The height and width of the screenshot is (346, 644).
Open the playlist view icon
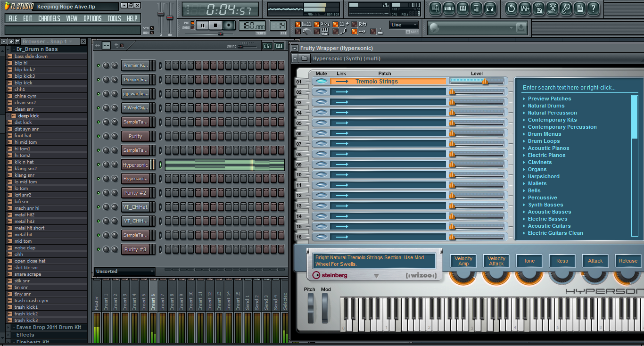[x=435, y=8]
